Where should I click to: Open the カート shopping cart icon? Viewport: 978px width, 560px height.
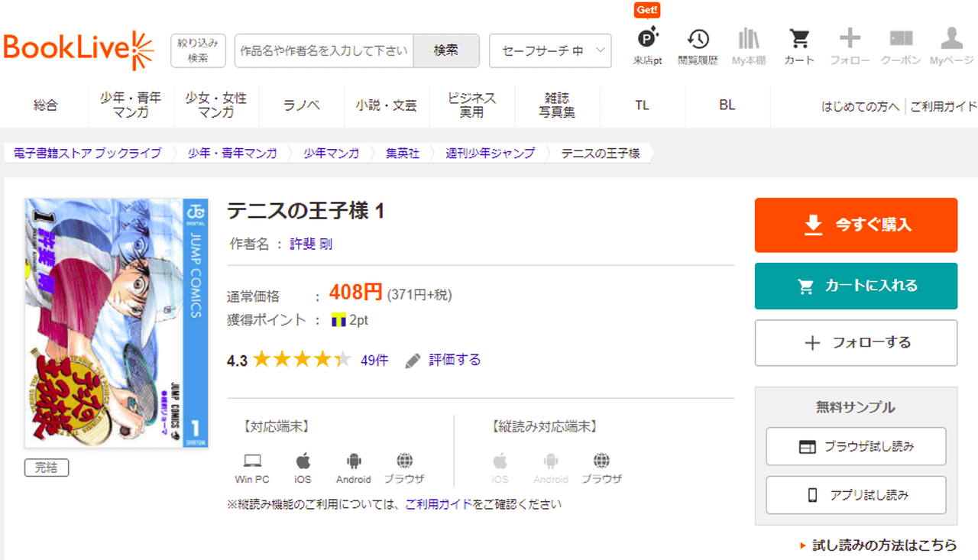pyautogui.click(x=799, y=40)
